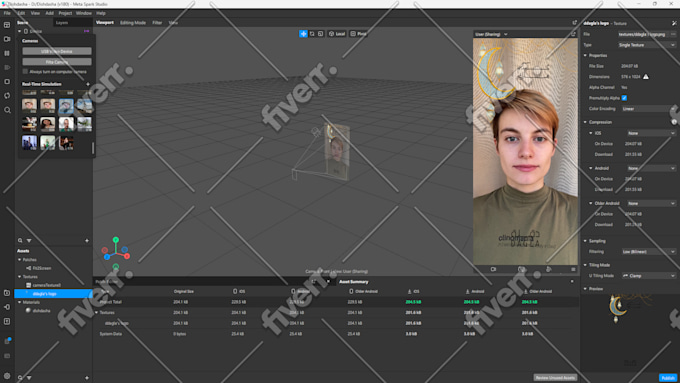Click the bottom assets search magnifier icon
This screenshot has height=383, width=680.
click(x=20, y=378)
